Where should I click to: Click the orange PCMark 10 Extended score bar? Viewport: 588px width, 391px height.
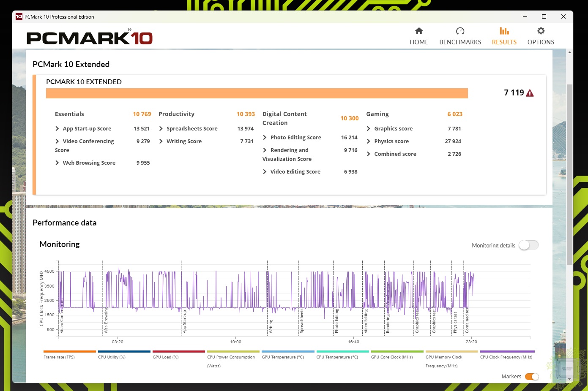pyautogui.click(x=257, y=93)
